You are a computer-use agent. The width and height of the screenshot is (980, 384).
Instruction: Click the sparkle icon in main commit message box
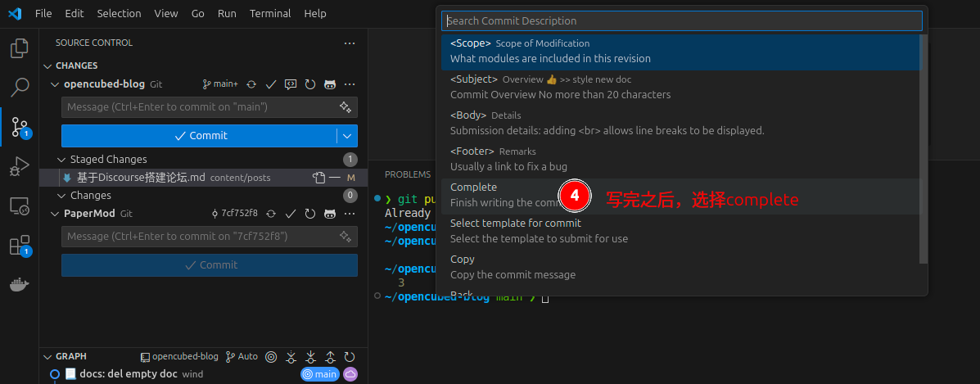coord(345,107)
